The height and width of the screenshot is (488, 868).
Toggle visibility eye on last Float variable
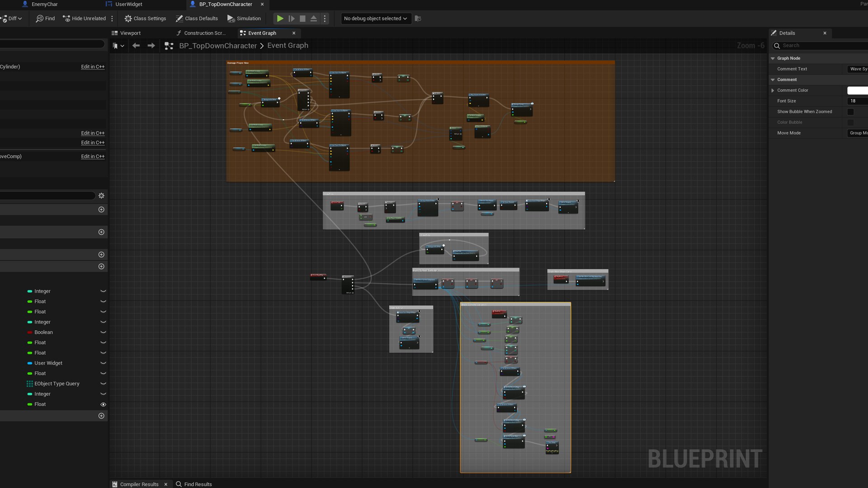(x=103, y=404)
